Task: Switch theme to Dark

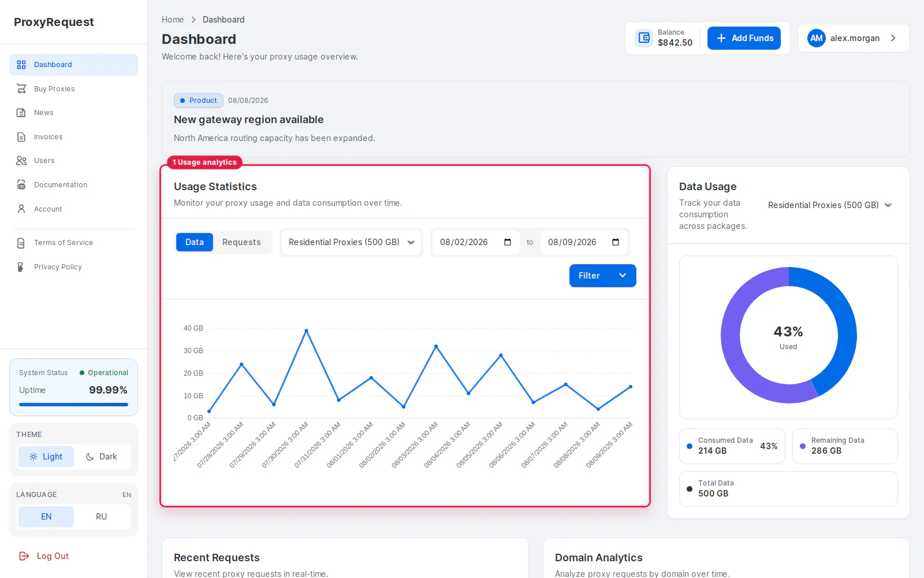Action: pyautogui.click(x=102, y=457)
